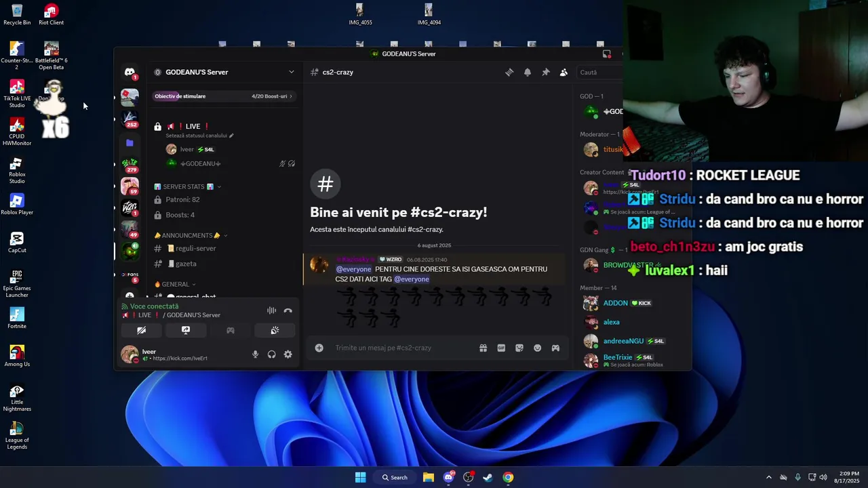The width and height of the screenshot is (868, 488).
Task: Open member titusik profile
Action: pyautogui.click(x=604, y=150)
